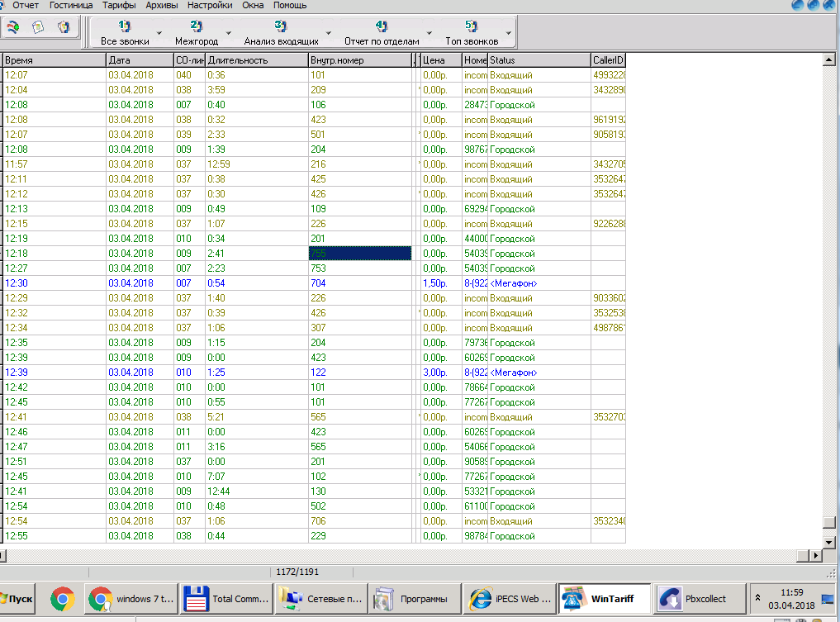
Task: Click the first toolbar icon with arrows
Action: pos(15,27)
